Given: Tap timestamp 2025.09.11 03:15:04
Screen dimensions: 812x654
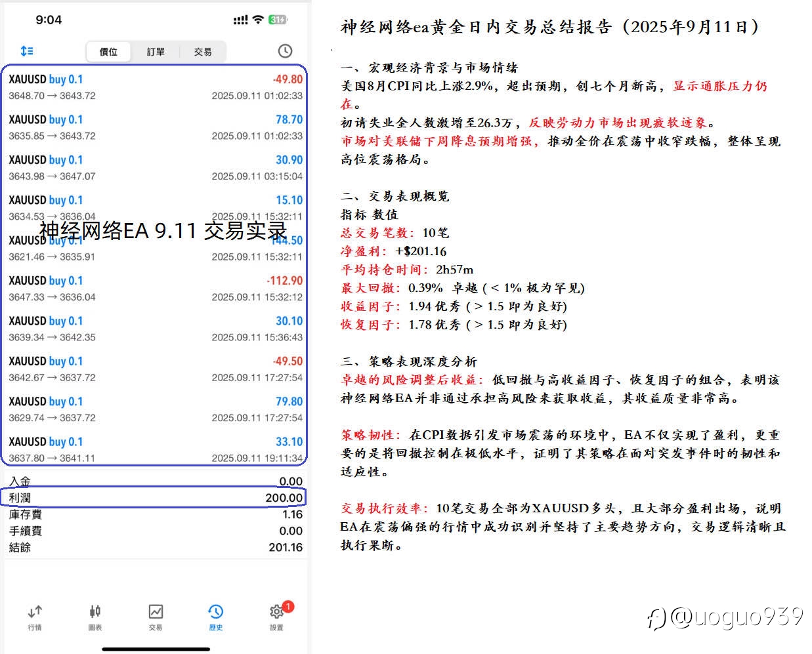Looking at the screenshot, I should click(257, 176).
